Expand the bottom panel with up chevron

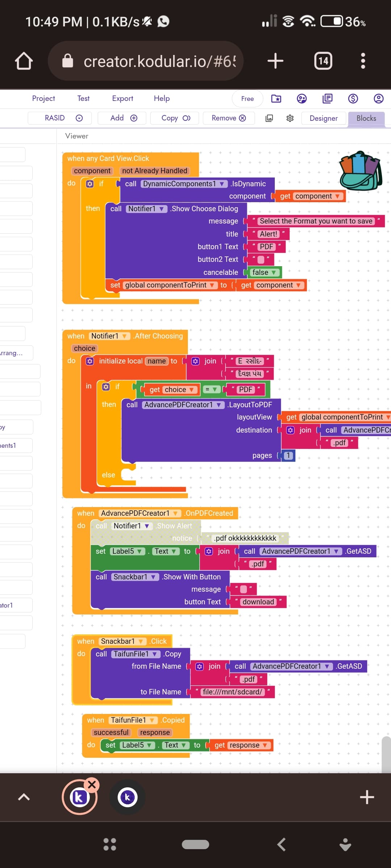click(24, 797)
